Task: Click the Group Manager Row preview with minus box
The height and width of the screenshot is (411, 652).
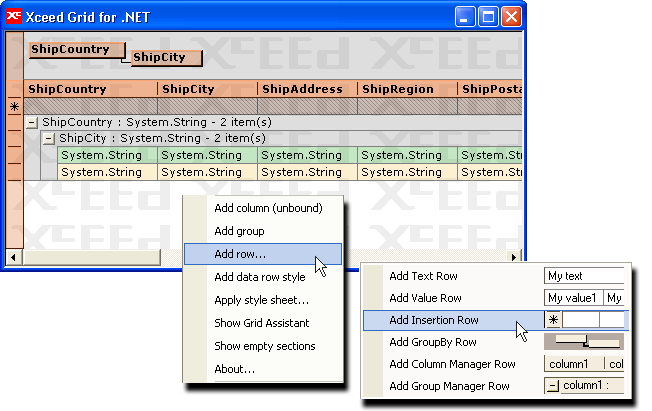Action: [584, 386]
